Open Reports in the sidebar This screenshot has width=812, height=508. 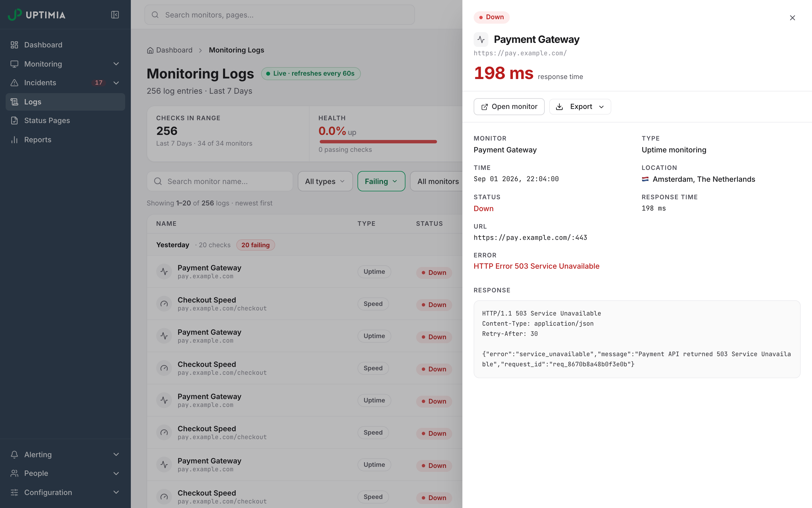tap(65, 140)
